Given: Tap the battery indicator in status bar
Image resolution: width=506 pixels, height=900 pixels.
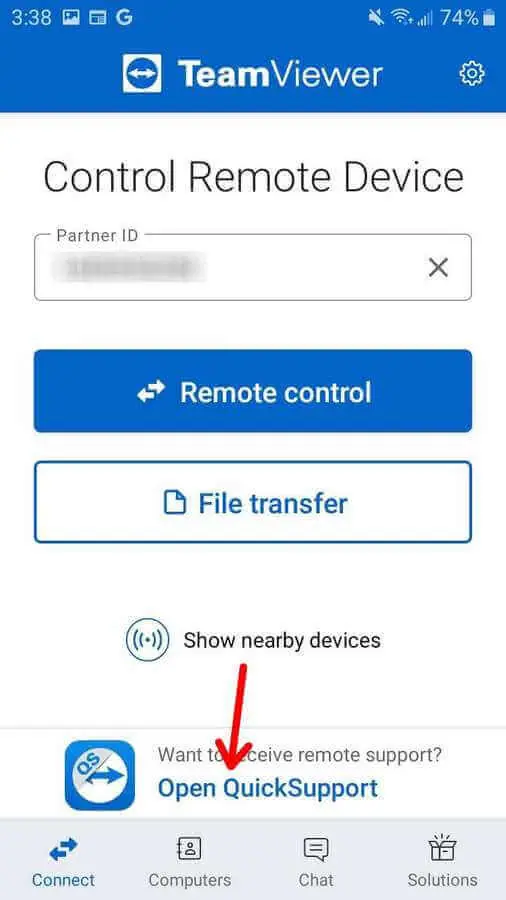Looking at the screenshot, I should point(489,18).
